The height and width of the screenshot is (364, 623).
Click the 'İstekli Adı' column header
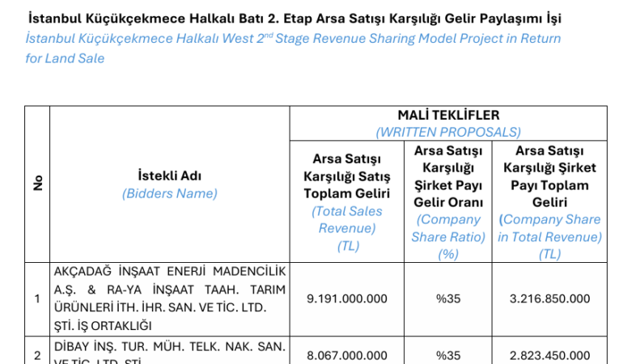point(170,176)
